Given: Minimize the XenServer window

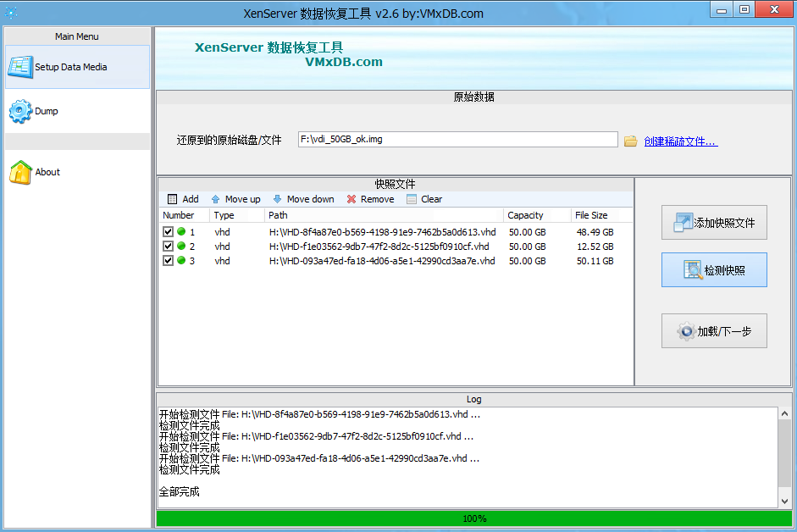Looking at the screenshot, I should pyautogui.click(x=722, y=9).
